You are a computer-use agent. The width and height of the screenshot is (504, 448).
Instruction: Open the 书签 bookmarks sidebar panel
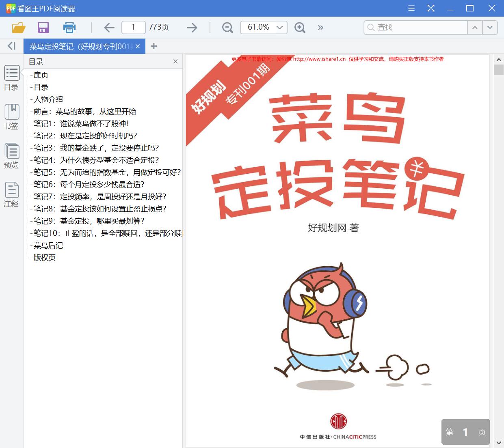click(11, 117)
